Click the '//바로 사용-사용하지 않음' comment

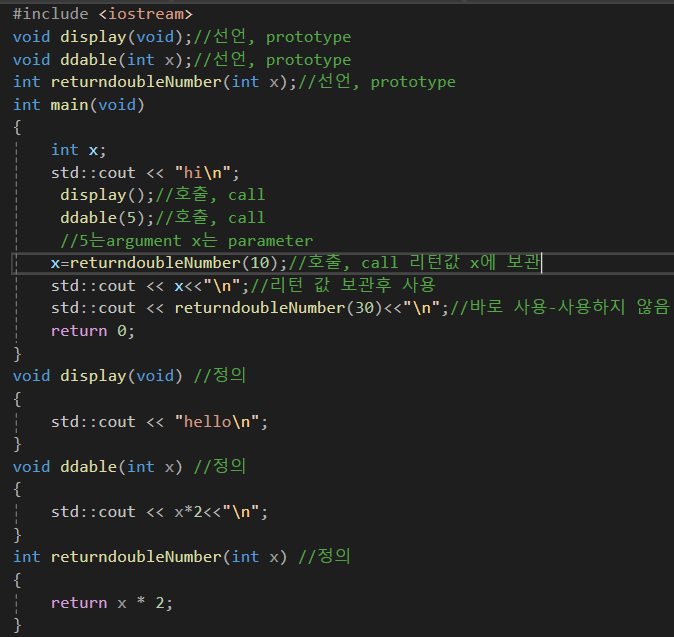pyautogui.click(x=560, y=308)
